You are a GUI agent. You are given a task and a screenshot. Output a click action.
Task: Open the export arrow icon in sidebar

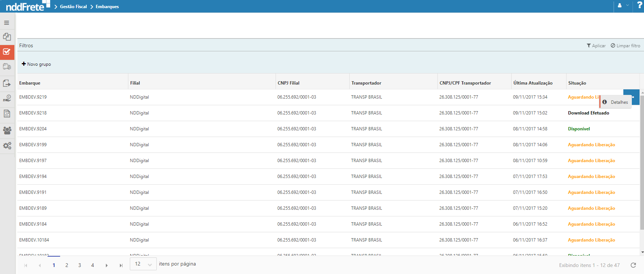click(x=7, y=83)
